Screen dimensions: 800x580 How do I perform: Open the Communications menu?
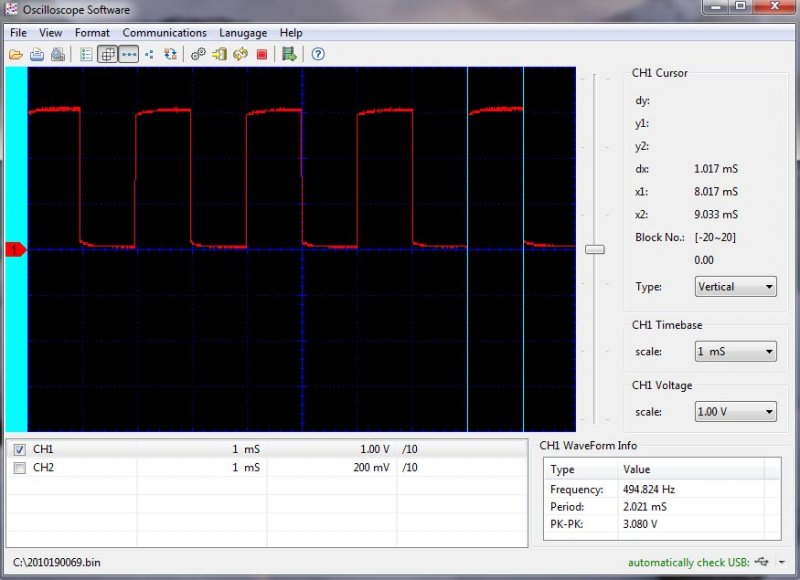(164, 33)
